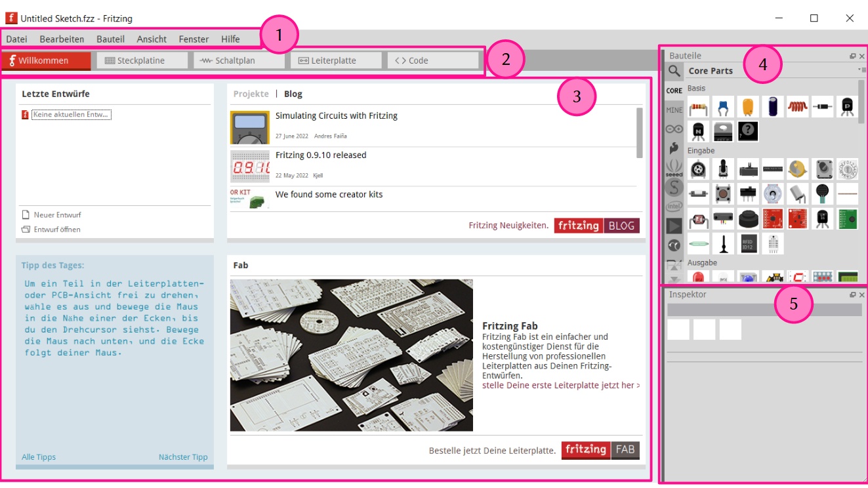
Task: Switch to the Schaltplan view tab
Action: click(239, 60)
